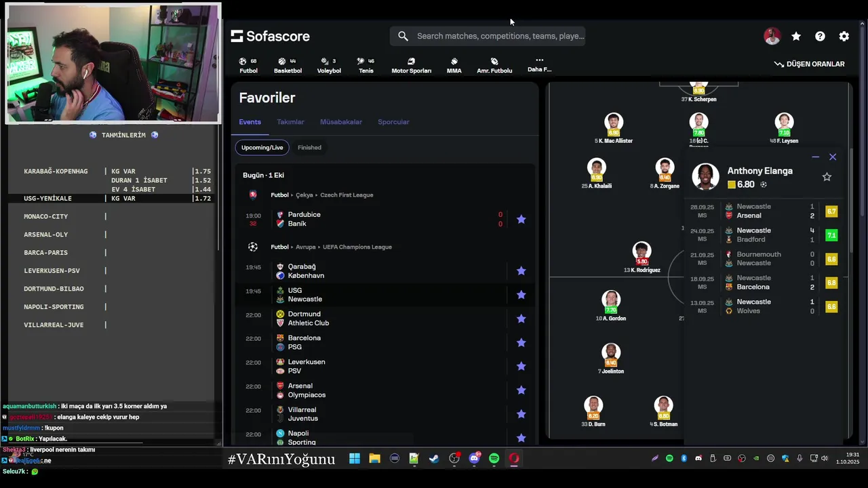Image resolution: width=868 pixels, height=488 pixels.
Task: Select player Joelinton in lineup
Action: (611, 359)
